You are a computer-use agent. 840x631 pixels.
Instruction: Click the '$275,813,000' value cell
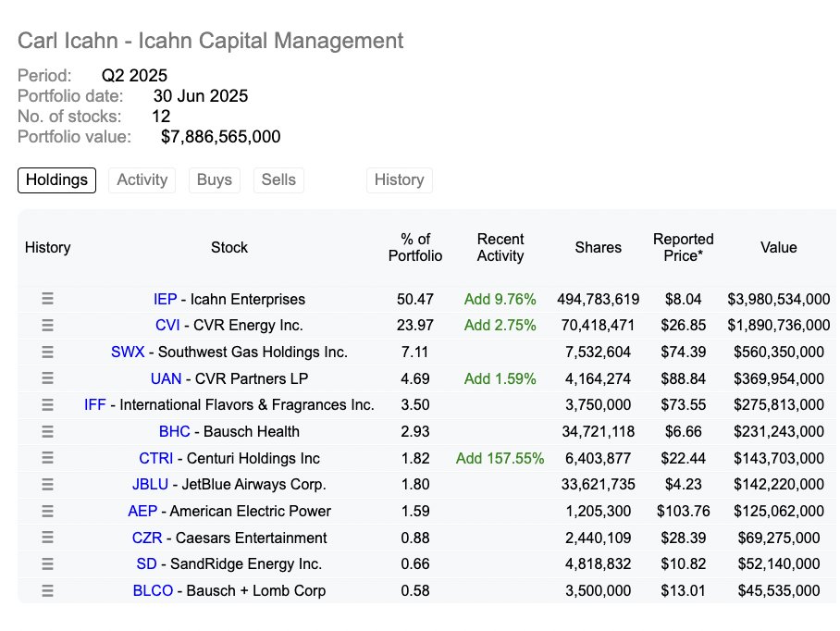(x=778, y=405)
